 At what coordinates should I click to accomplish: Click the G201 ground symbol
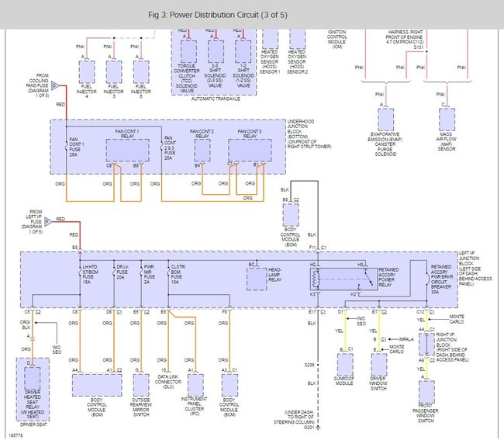[318, 428]
